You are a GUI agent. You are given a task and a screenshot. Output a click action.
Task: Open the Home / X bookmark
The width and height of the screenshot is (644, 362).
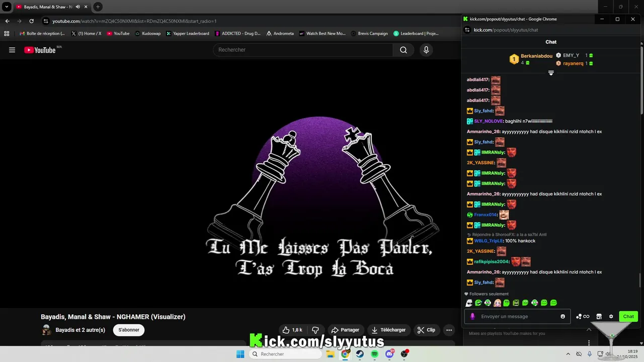point(86,34)
